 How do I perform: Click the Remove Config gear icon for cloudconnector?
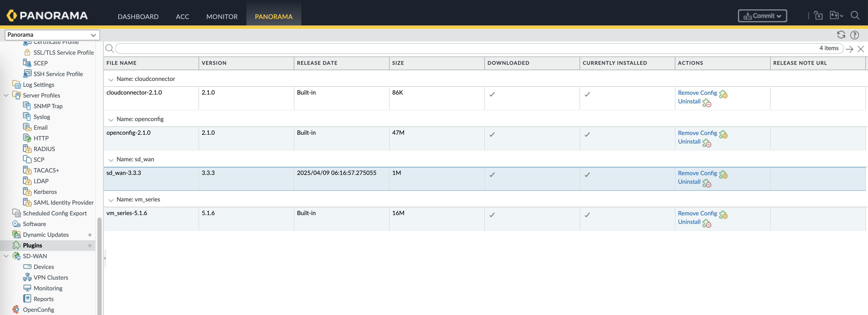pyautogui.click(x=723, y=94)
